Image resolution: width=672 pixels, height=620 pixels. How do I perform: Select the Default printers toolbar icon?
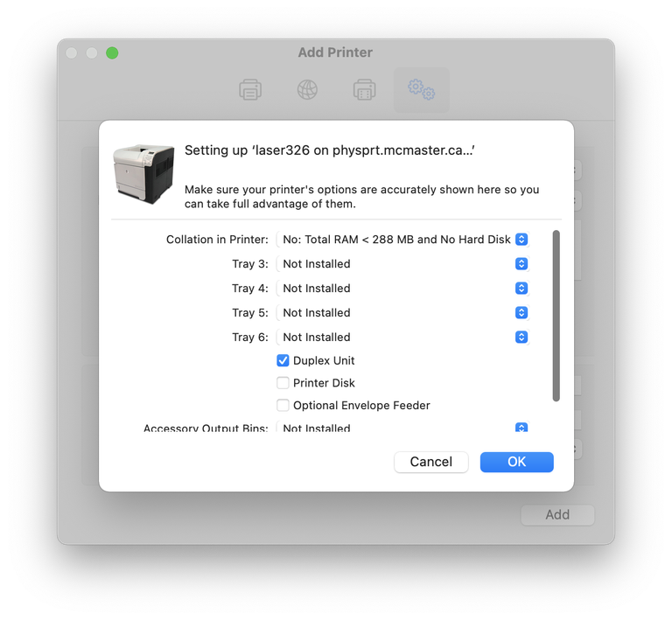(x=250, y=89)
